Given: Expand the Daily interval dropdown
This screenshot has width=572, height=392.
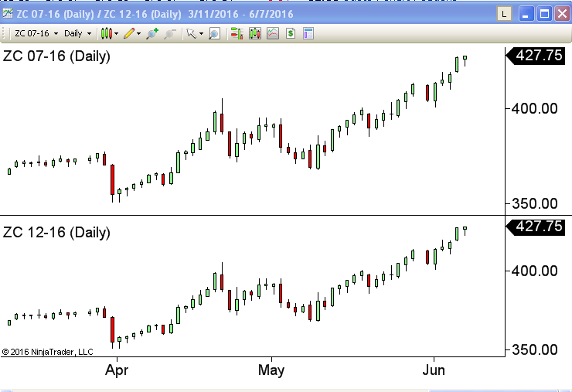Looking at the screenshot, I should click(x=89, y=33).
